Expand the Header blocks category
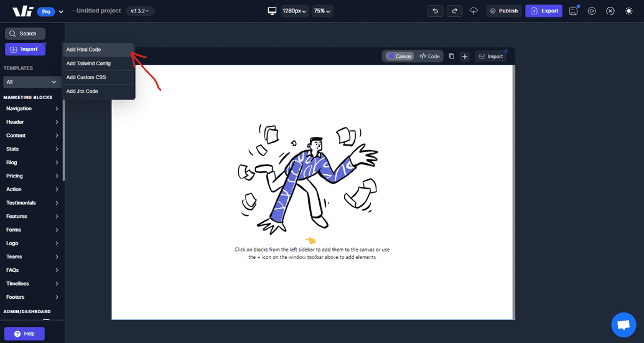 point(32,122)
